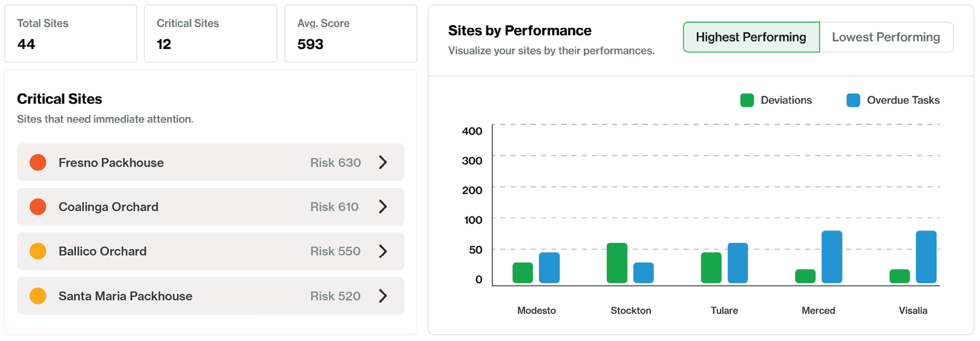Switch to Lowest Performing tab

[x=886, y=37]
